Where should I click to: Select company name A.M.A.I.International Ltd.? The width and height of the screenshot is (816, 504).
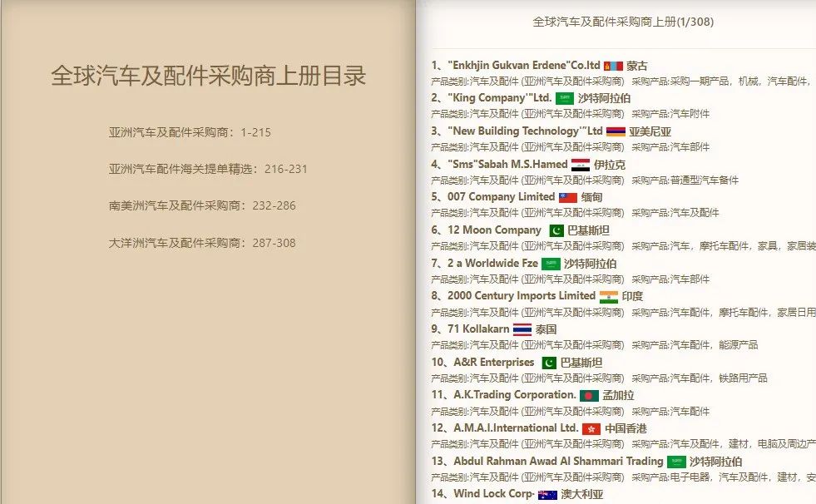click(516, 428)
